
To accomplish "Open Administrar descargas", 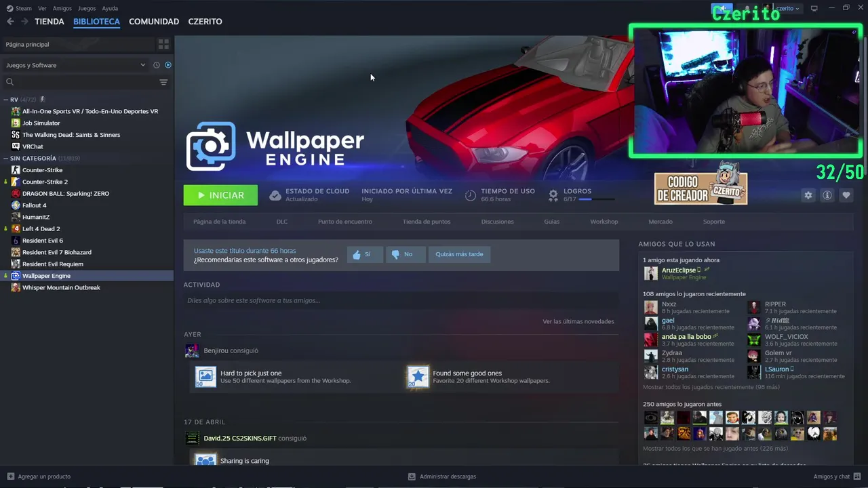I will click(x=442, y=476).
